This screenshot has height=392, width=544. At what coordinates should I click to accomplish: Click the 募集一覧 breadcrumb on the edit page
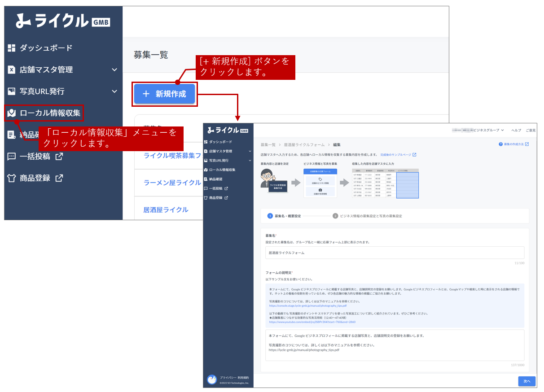coord(268,145)
